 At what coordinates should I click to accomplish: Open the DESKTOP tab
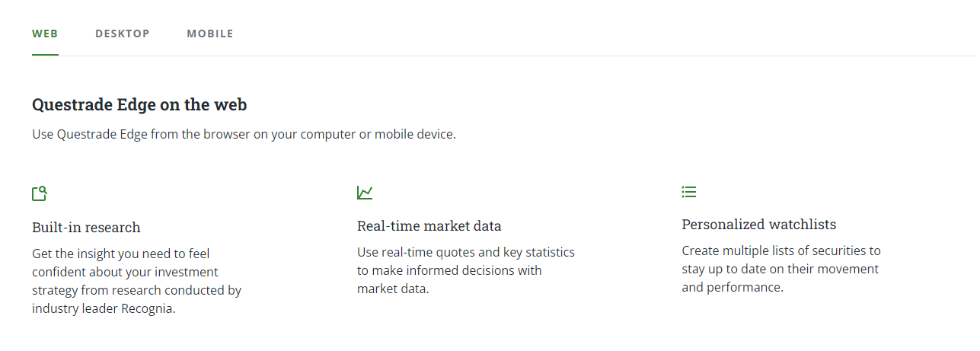(x=123, y=34)
